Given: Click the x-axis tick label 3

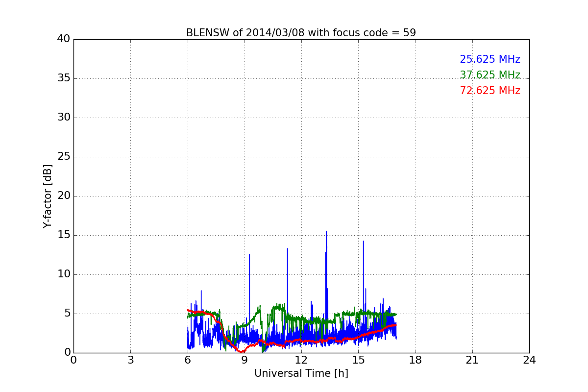Looking at the screenshot, I should click(130, 360).
